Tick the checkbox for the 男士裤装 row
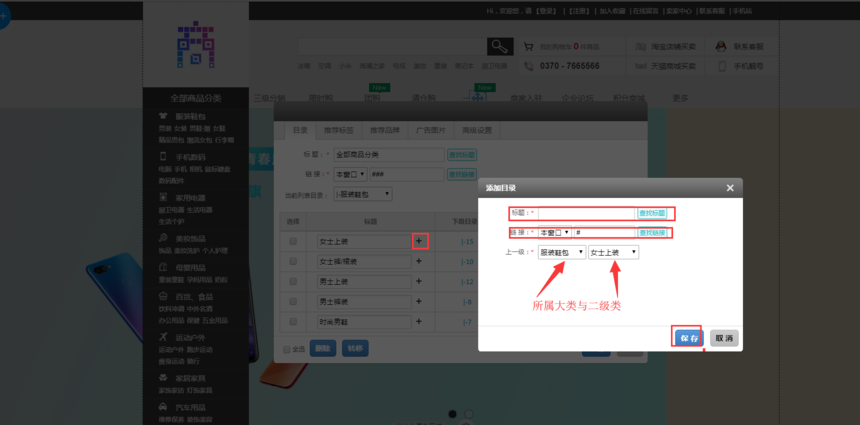 [x=293, y=301]
